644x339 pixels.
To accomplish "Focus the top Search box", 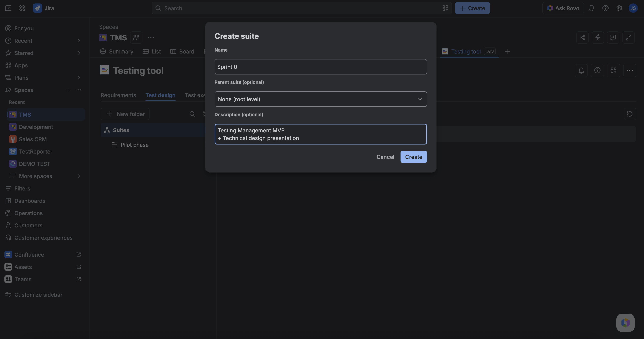I will click(x=301, y=8).
